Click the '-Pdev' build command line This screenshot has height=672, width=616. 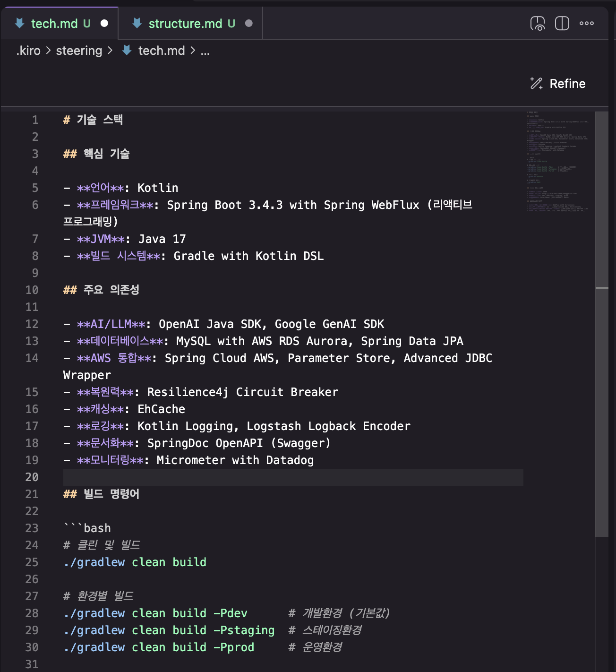[155, 613]
